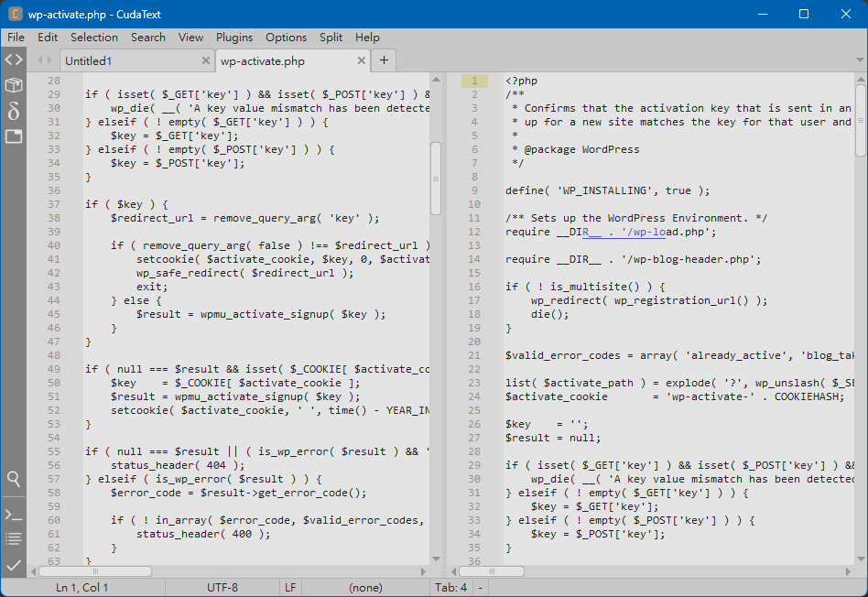Show the Console panel
This screenshot has width=868, height=597.
tap(13, 515)
